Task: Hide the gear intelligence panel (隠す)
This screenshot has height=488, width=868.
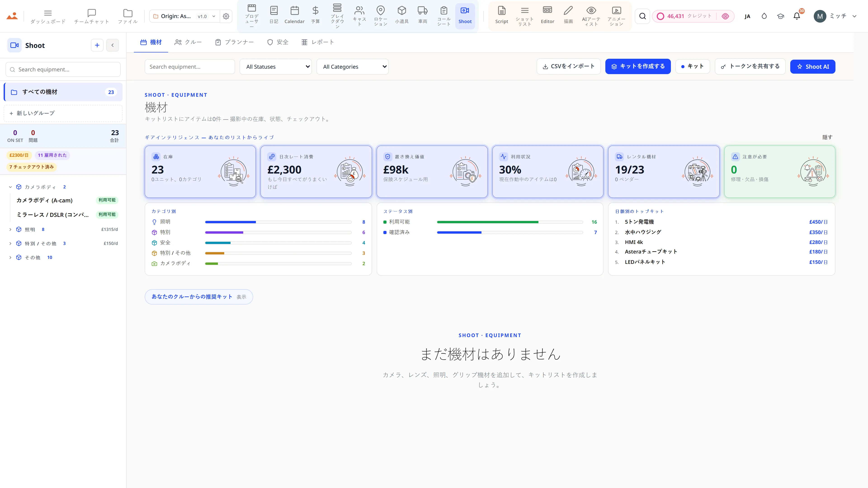Action: [827, 137]
